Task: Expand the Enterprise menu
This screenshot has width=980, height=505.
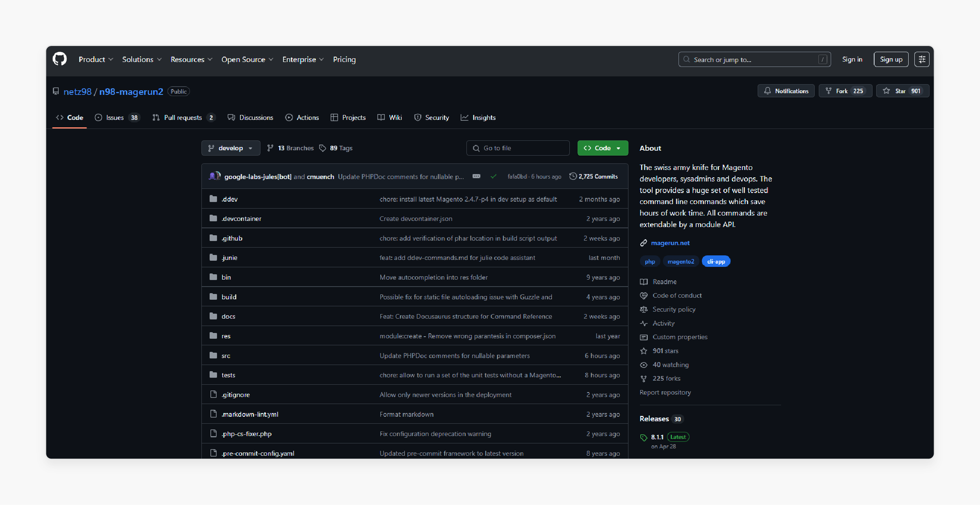Action: click(303, 60)
